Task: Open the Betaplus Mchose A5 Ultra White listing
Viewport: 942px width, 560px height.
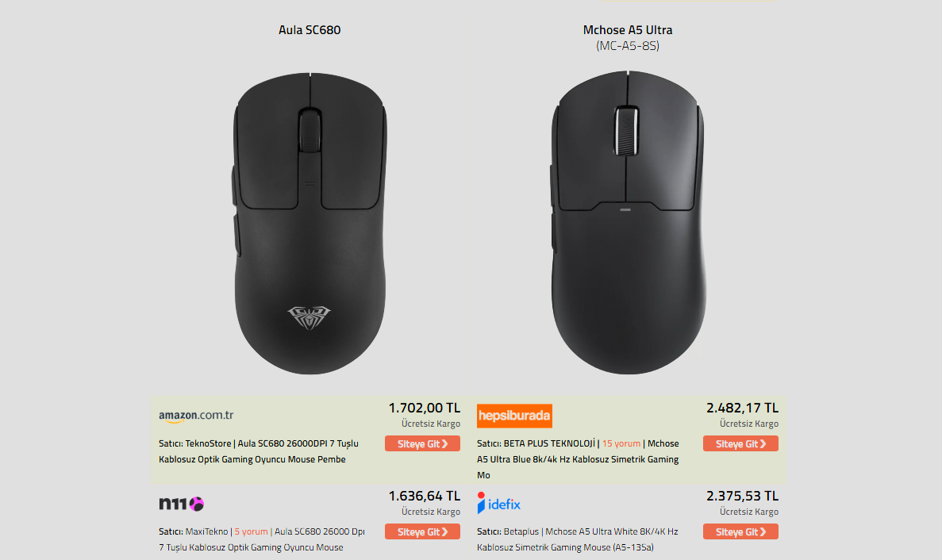Action: 577,539
